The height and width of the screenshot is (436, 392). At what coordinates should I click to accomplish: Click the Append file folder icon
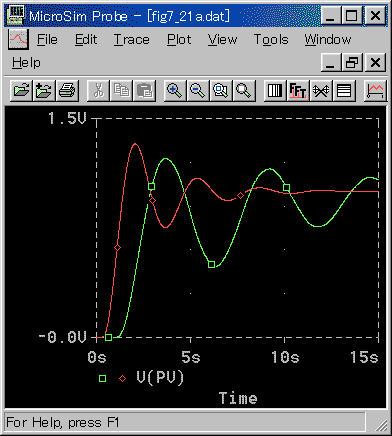pos(44,90)
